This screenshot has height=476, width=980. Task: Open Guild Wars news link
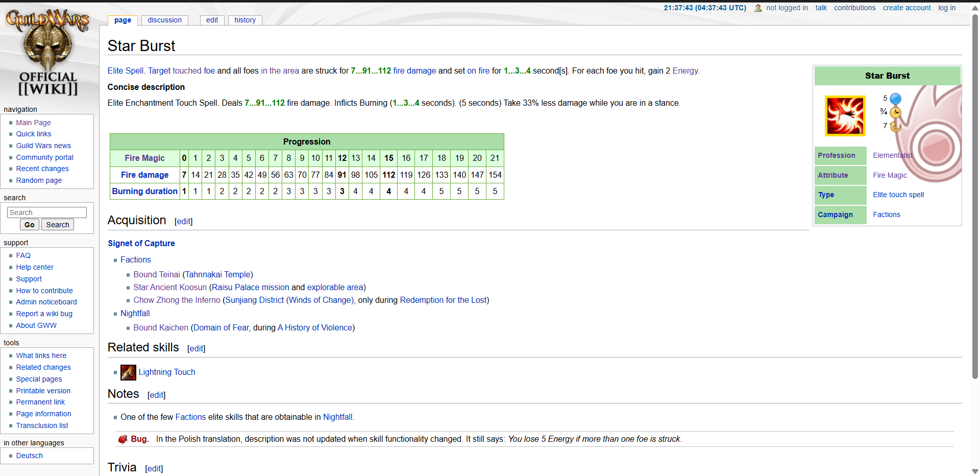click(43, 146)
